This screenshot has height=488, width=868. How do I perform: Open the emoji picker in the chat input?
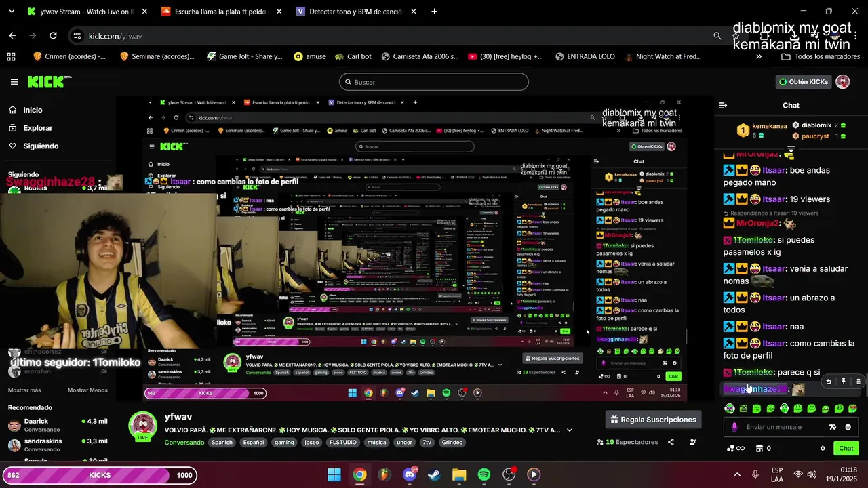(848, 427)
